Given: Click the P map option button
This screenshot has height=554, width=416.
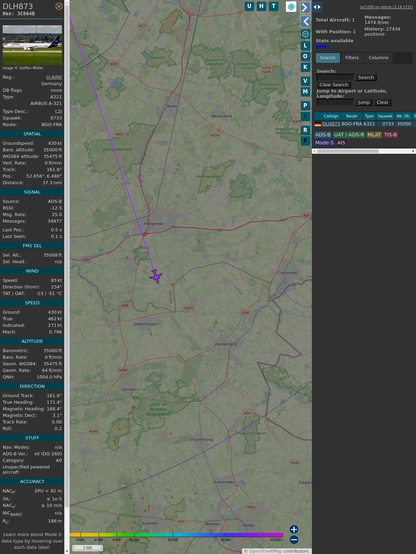Looking at the screenshot, I should click(x=305, y=105).
